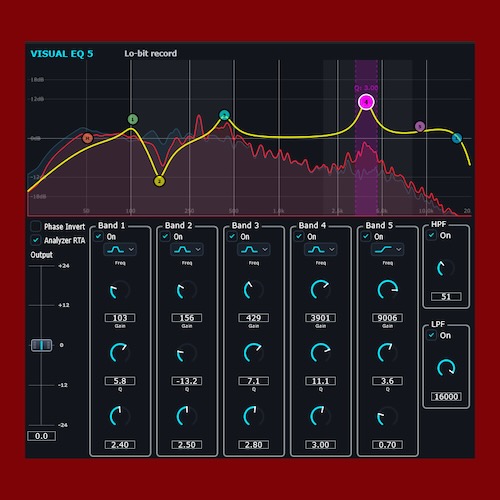Click the Output value field showing 0.0

41,436
